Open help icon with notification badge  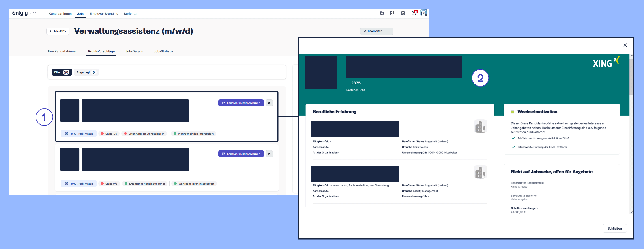tap(414, 13)
